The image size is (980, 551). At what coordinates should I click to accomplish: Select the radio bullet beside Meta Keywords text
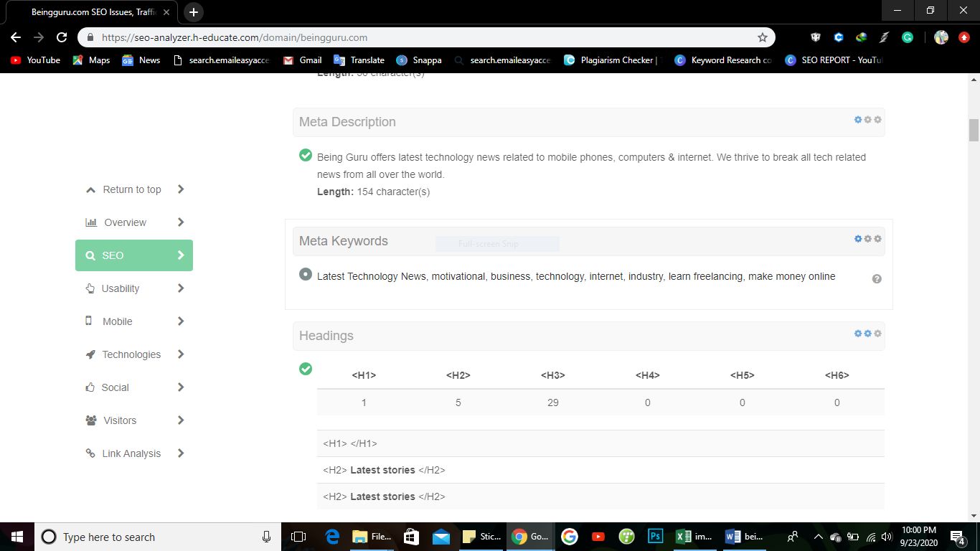click(305, 274)
